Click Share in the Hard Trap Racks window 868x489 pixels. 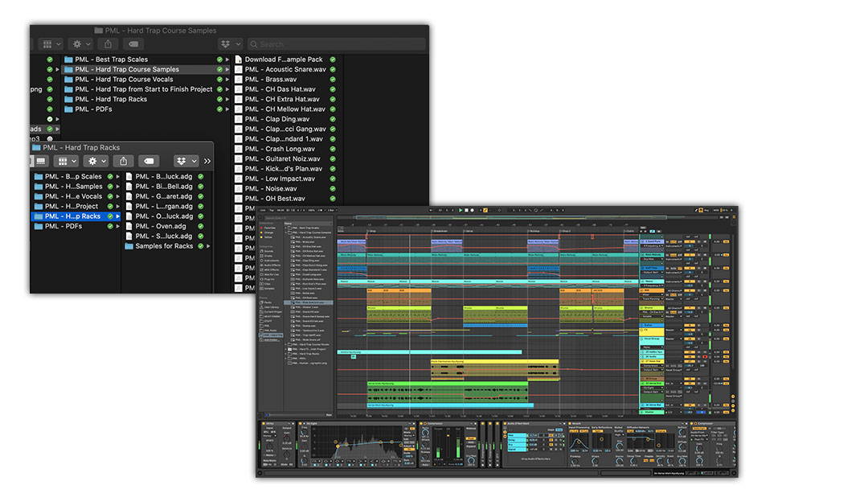pyautogui.click(x=123, y=161)
